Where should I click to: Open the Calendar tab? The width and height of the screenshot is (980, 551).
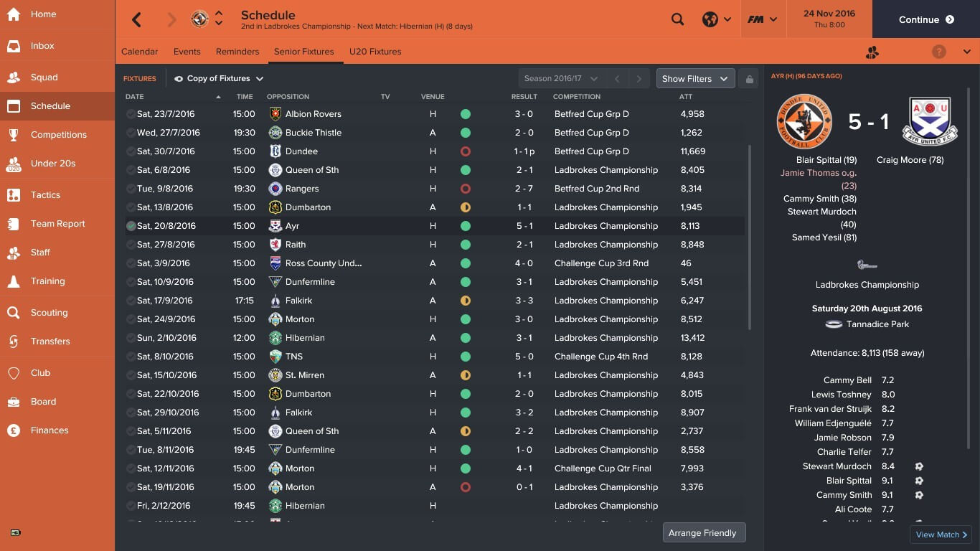pyautogui.click(x=140, y=52)
